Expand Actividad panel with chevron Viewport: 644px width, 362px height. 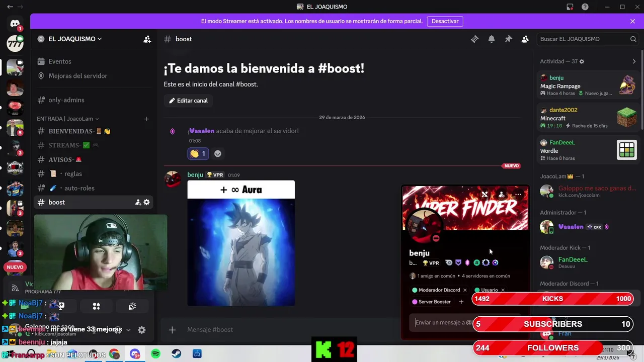(x=634, y=61)
